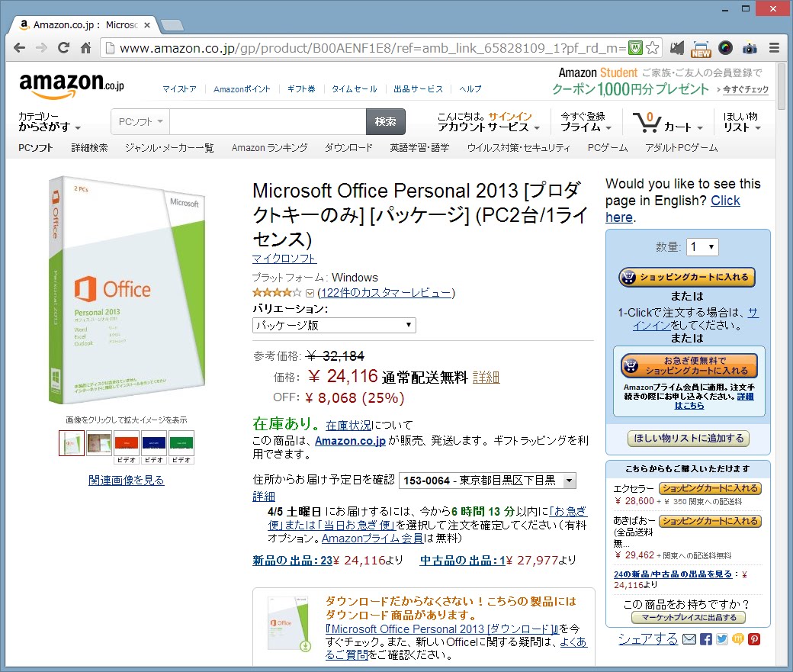Share on Facebook icon
Viewport: 793px width, 672px height.
[x=706, y=639]
